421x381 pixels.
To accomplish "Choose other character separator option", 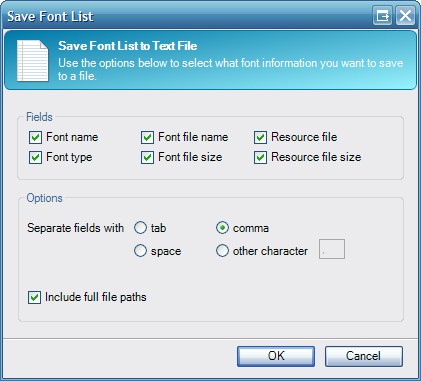I will 222,250.
